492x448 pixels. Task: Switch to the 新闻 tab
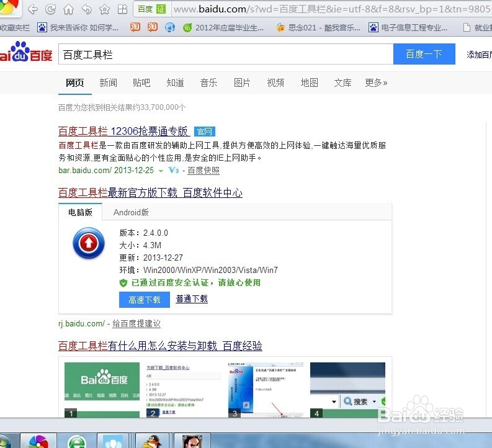coord(108,83)
